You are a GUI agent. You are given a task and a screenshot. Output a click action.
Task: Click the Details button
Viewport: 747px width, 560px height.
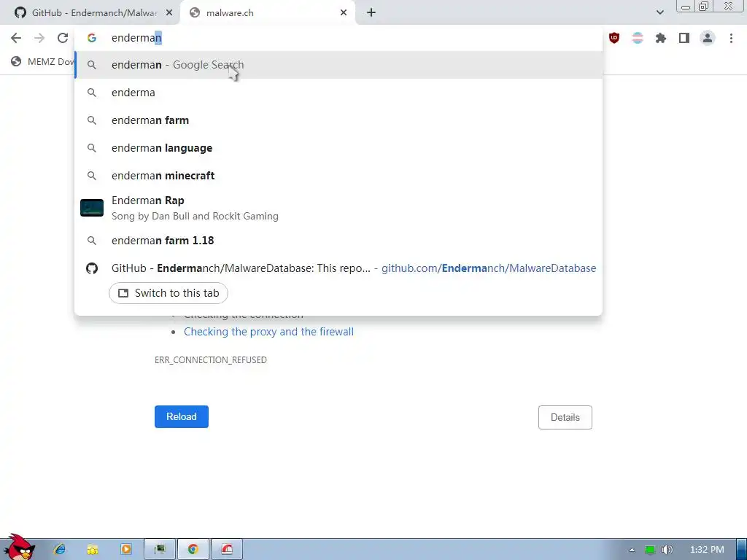tap(565, 418)
